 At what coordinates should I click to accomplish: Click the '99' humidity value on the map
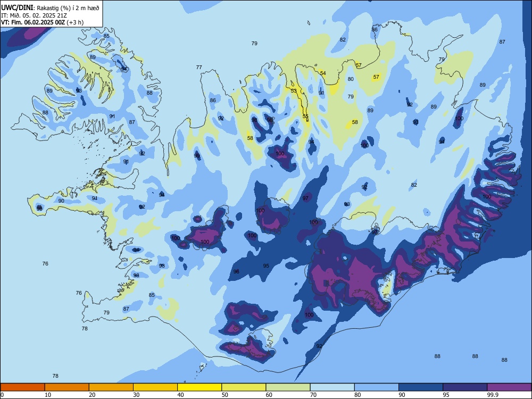pos(197,156)
